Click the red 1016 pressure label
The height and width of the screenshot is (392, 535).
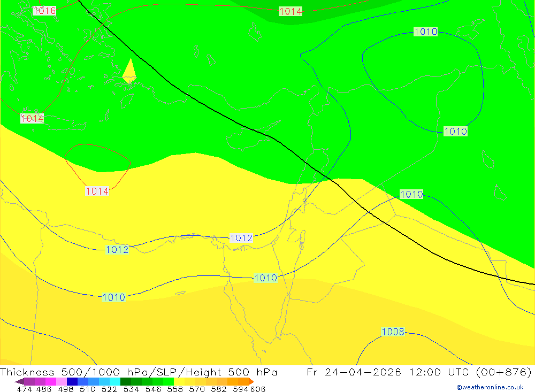(44, 11)
